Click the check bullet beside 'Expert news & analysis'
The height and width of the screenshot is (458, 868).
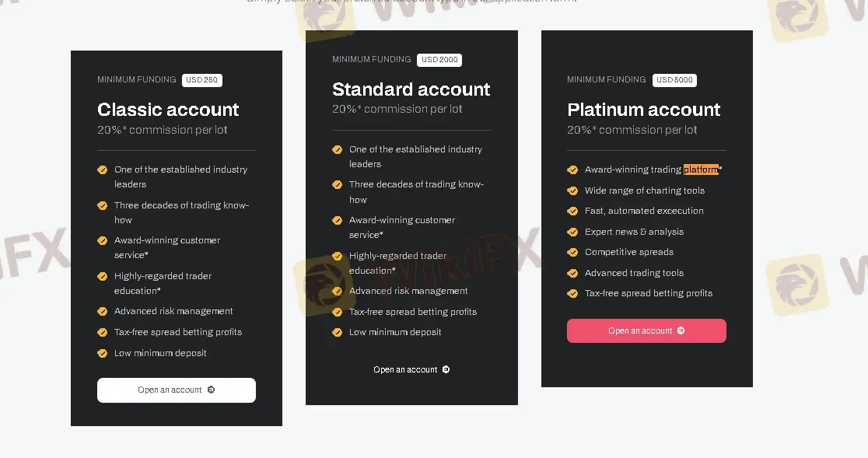click(x=572, y=231)
